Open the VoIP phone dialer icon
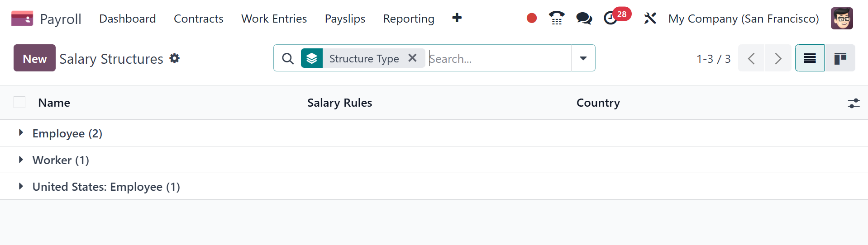 [557, 18]
